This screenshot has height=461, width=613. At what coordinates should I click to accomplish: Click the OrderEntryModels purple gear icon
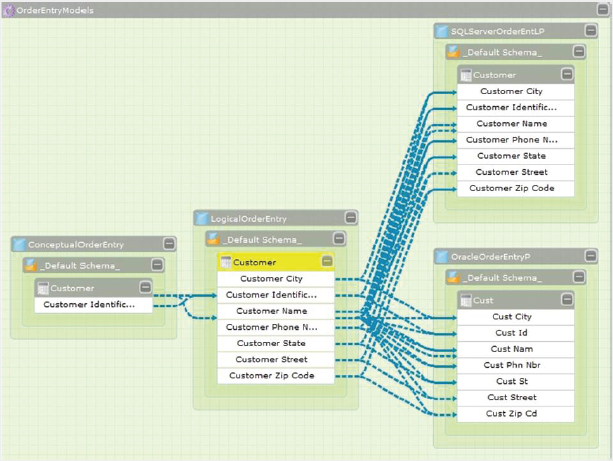tap(9, 11)
